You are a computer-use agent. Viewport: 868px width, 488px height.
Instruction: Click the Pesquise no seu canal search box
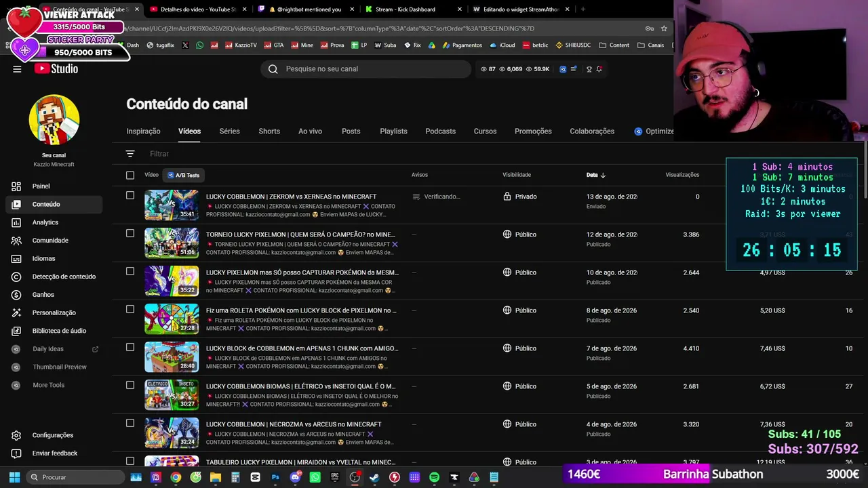(x=366, y=68)
